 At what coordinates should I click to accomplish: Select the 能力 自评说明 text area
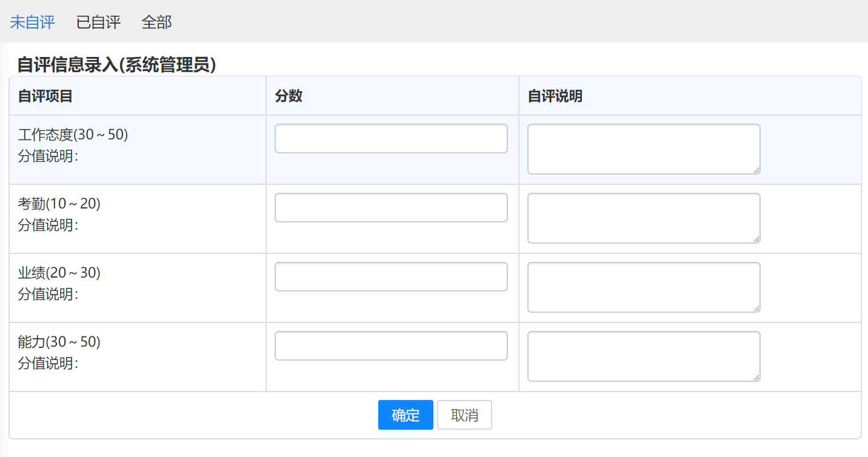click(x=644, y=356)
